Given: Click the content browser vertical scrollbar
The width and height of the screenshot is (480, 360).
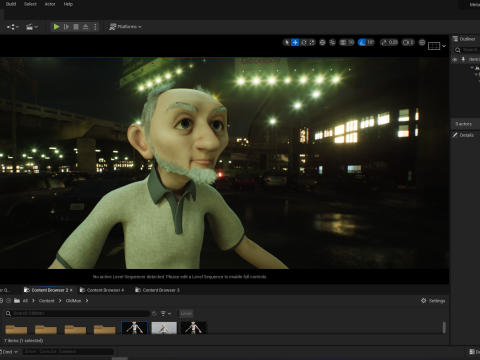Looking at the screenshot, I should pyautogui.click(x=444, y=328).
